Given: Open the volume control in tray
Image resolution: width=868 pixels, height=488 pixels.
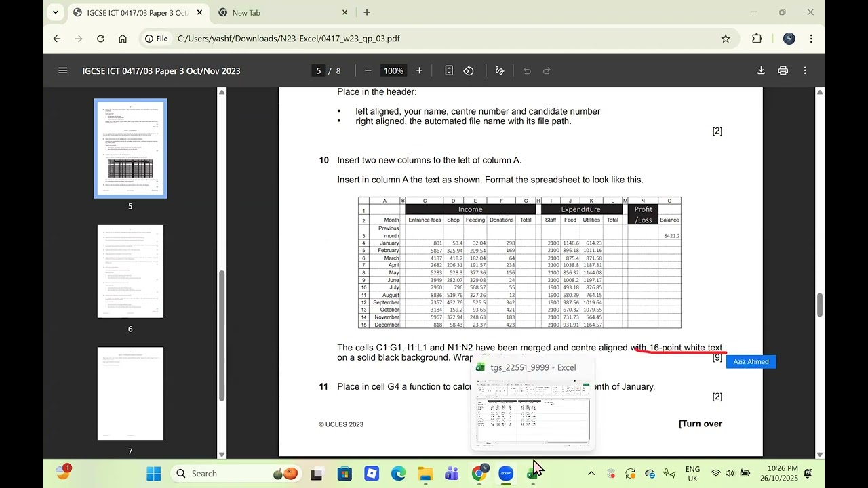Looking at the screenshot, I should coord(730,473).
